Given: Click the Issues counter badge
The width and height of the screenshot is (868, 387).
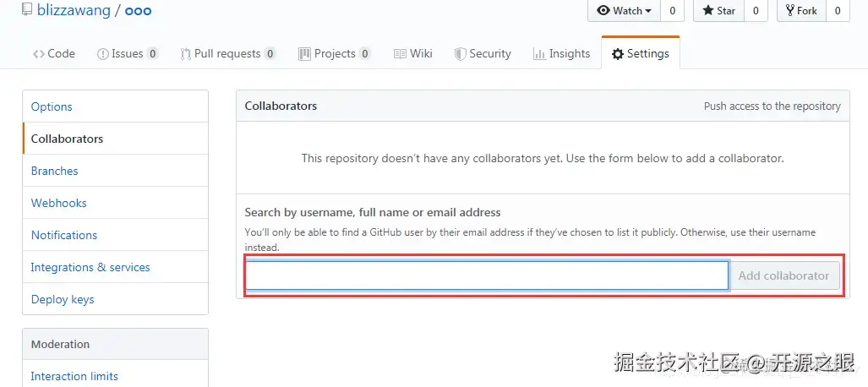Looking at the screenshot, I should pos(153,54).
